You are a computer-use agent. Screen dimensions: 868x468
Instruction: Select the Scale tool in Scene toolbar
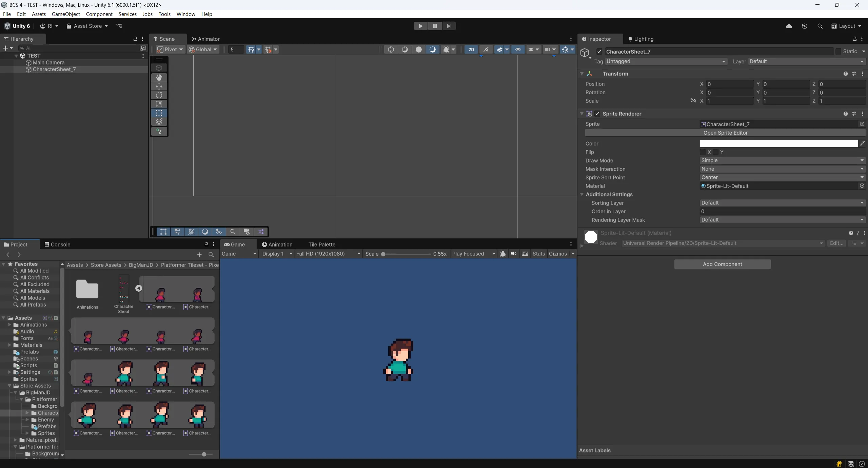coord(159,104)
